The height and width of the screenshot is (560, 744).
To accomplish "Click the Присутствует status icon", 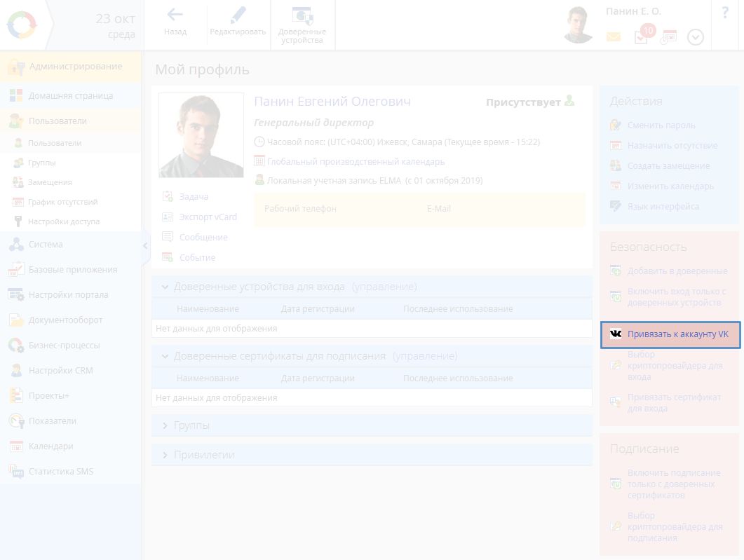I will pyautogui.click(x=570, y=101).
